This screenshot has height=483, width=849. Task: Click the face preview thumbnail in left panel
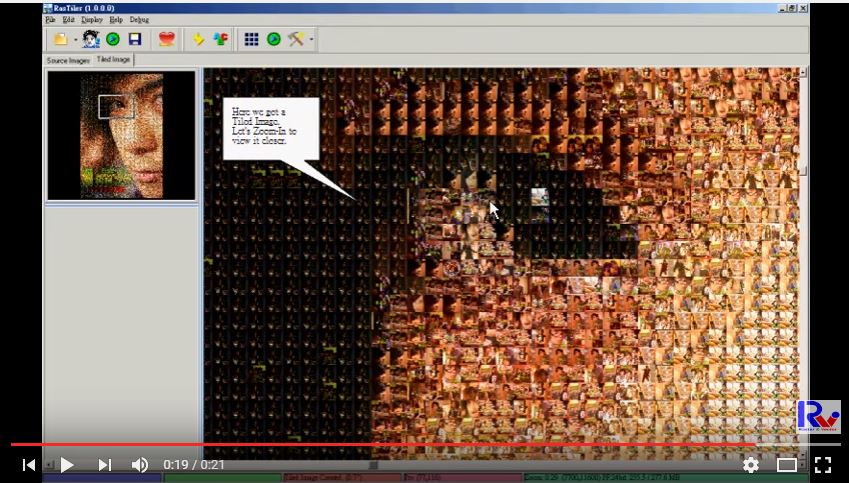click(x=121, y=135)
